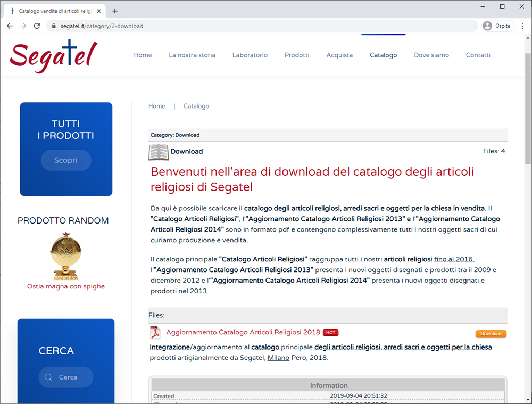Click the Home breadcrumb link

pyautogui.click(x=157, y=106)
